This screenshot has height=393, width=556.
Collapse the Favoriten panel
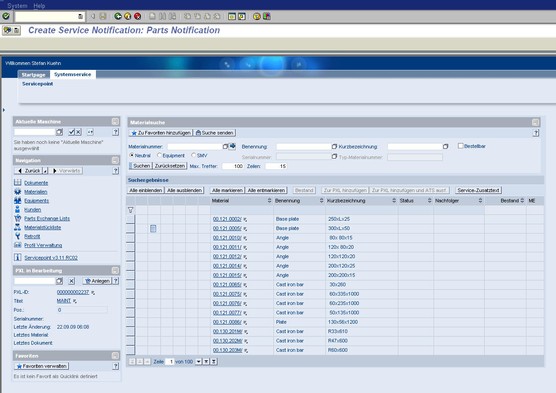point(115,355)
